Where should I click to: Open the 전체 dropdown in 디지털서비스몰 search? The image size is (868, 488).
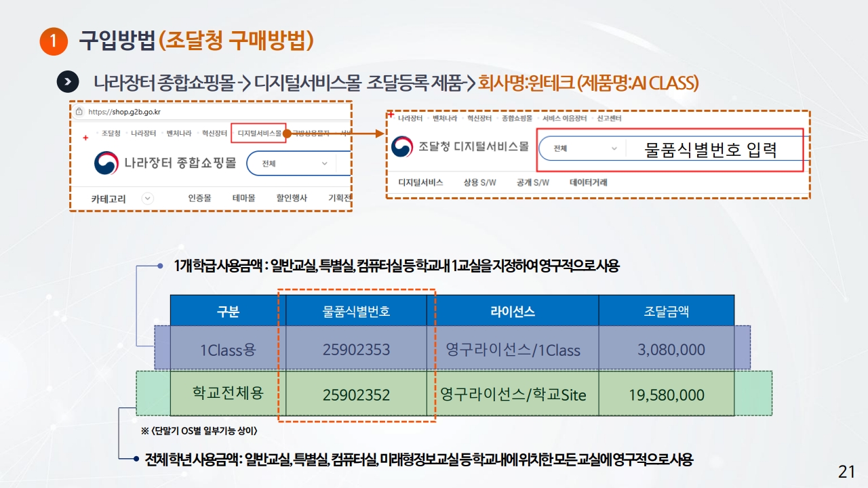point(585,148)
